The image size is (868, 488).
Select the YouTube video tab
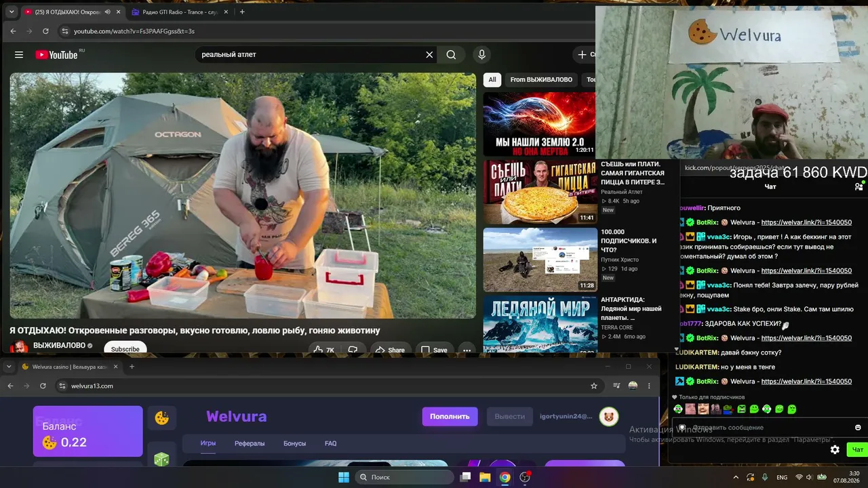tap(71, 12)
